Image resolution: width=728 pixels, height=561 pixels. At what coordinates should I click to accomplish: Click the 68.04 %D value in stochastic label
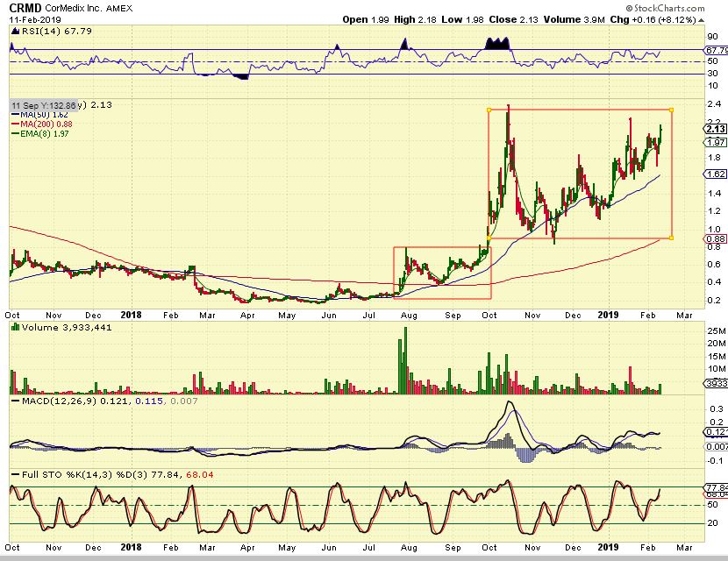coord(200,475)
